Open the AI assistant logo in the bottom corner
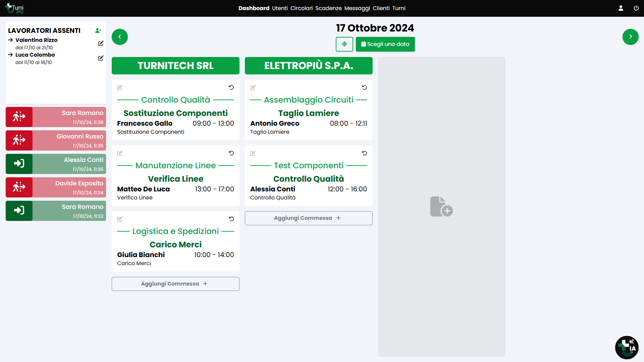This screenshot has height=362, width=644. point(627,348)
